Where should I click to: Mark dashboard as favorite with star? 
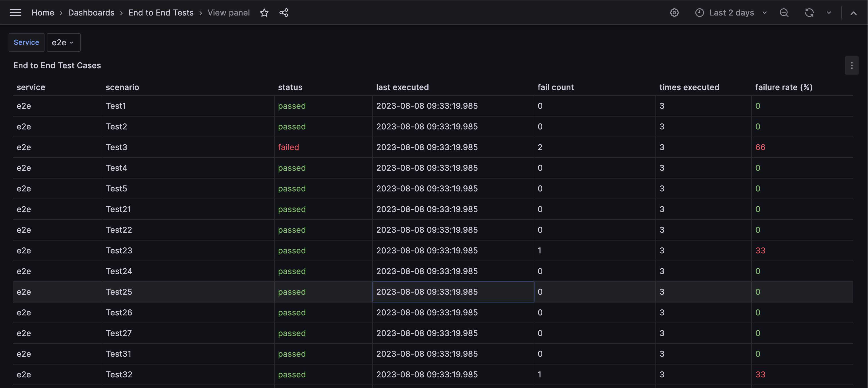click(x=264, y=13)
